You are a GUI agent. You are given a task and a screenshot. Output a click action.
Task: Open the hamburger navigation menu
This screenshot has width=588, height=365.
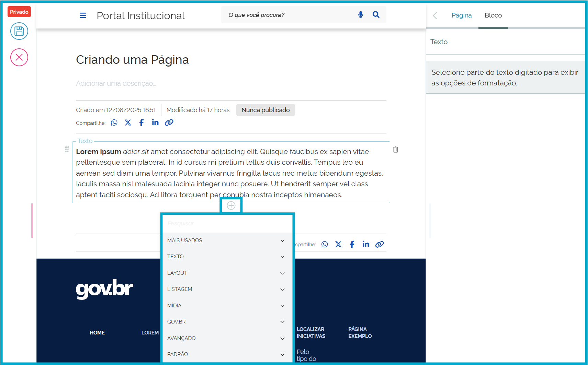tap(83, 15)
